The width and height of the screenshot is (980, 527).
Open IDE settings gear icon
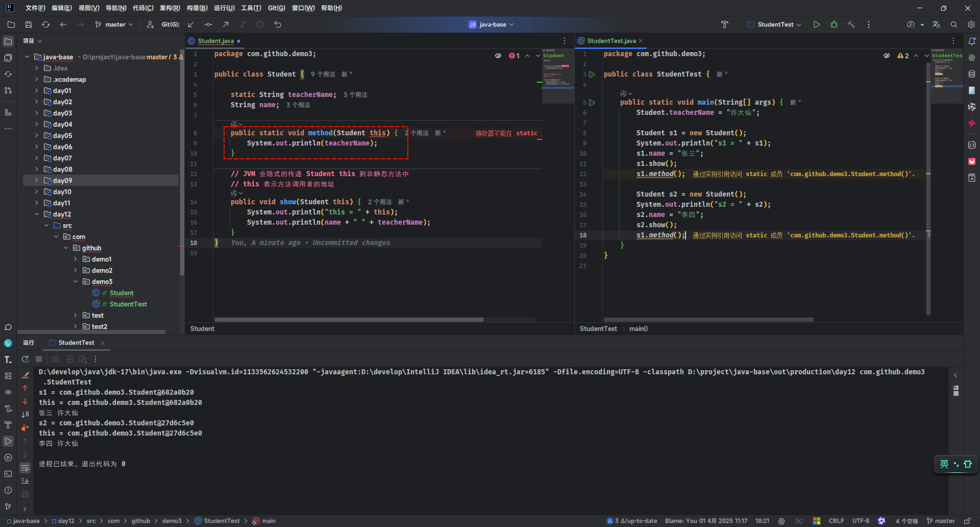[971, 25]
